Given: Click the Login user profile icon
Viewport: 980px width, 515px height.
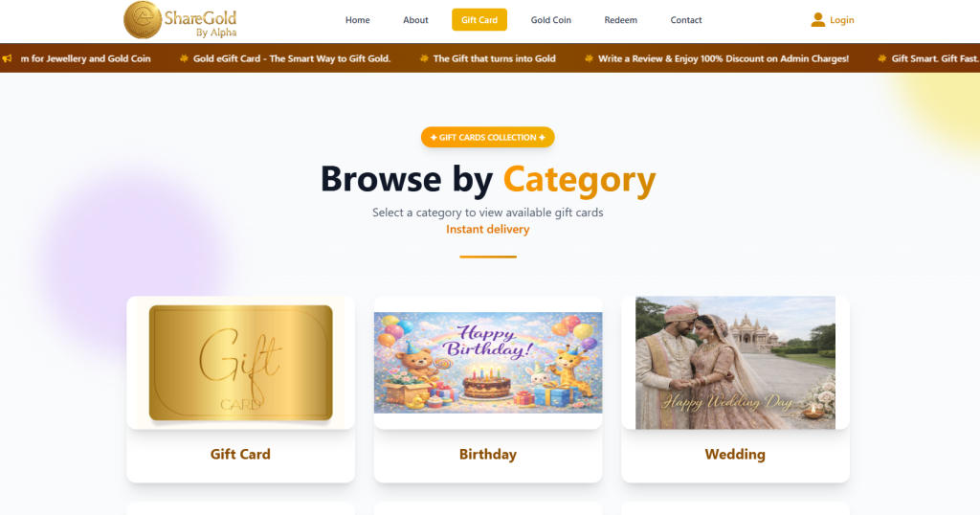Looking at the screenshot, I should pyautogui.click(x=817, y=20).
